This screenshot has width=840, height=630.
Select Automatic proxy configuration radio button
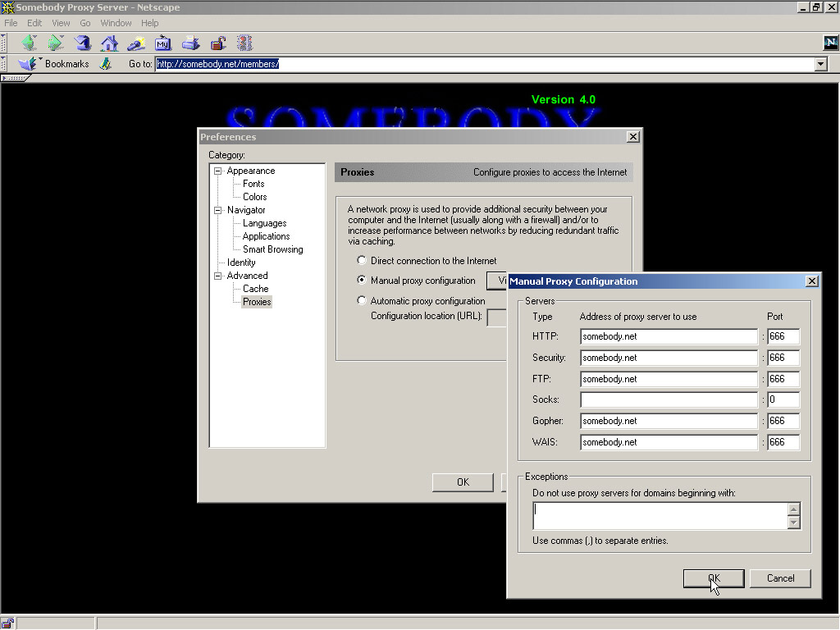tap(362, 300)
